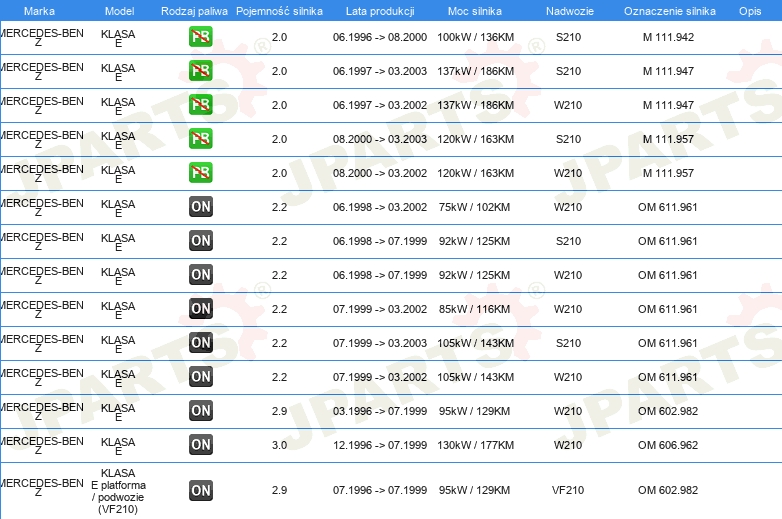The height and width of the screenshot is (519, 782).
Task: Select the engine code OM 606.962
Action: click(x=668, y=445)
